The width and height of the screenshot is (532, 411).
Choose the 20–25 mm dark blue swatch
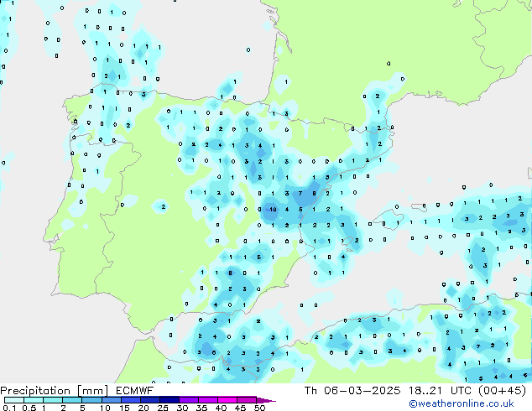click(x=150, y=400)
